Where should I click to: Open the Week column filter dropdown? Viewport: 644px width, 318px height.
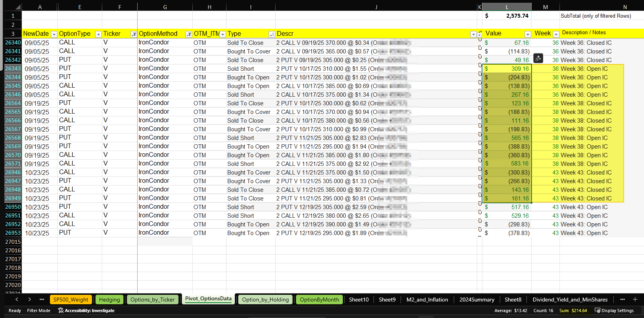[556, 34]
